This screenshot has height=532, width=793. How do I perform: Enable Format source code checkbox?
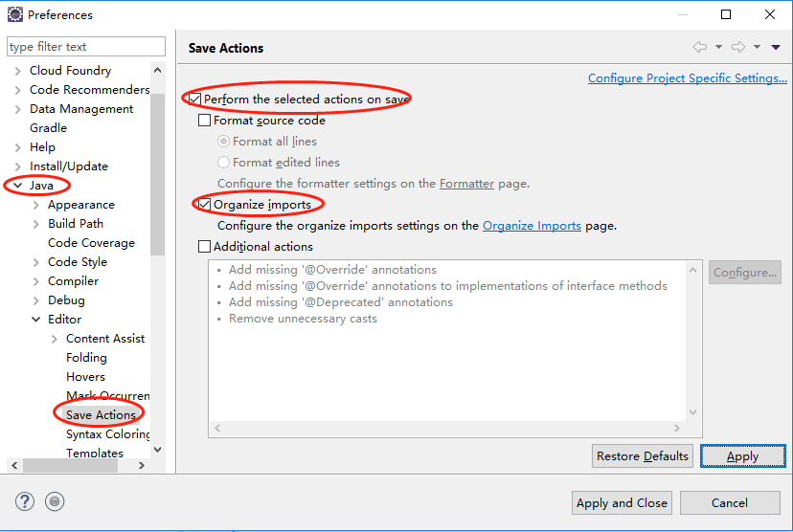(x=204, y=121)
